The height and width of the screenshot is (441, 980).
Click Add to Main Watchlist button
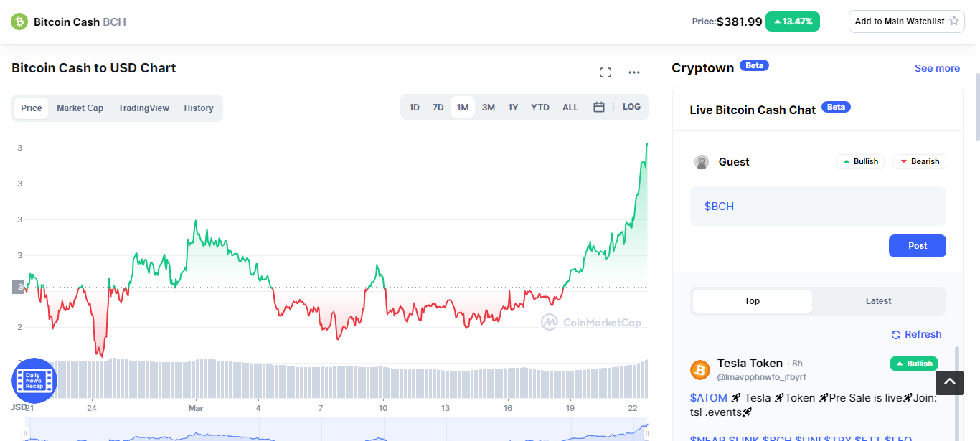pos(907,22)
